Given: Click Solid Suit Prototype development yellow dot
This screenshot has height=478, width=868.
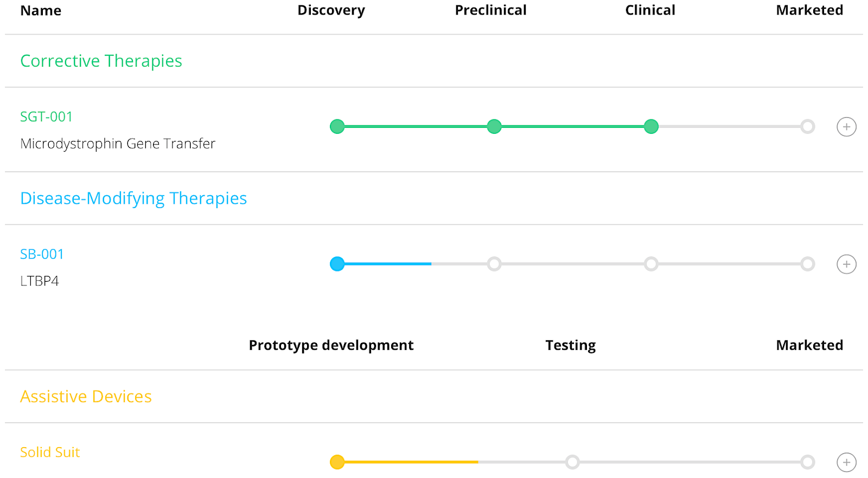Looking at the screenshot, I should (x=337, y=462).
